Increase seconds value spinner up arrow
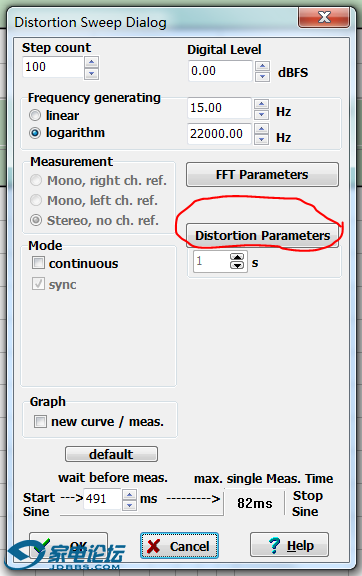 [237, 257]
